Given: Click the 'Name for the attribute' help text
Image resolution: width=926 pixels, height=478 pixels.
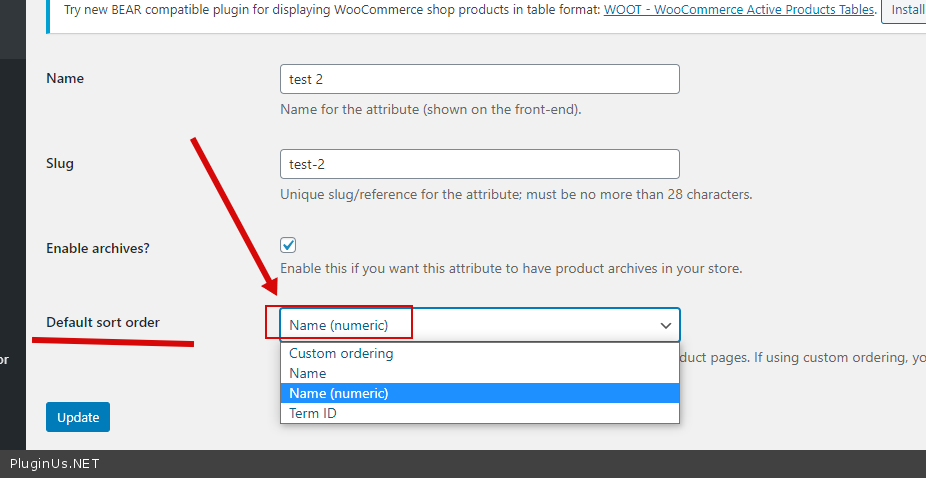Looking at the screenshot, I should [430, 109].
